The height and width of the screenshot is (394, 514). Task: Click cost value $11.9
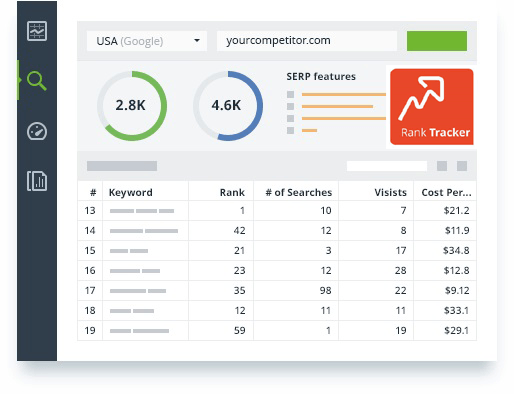(x=457, y=230)
